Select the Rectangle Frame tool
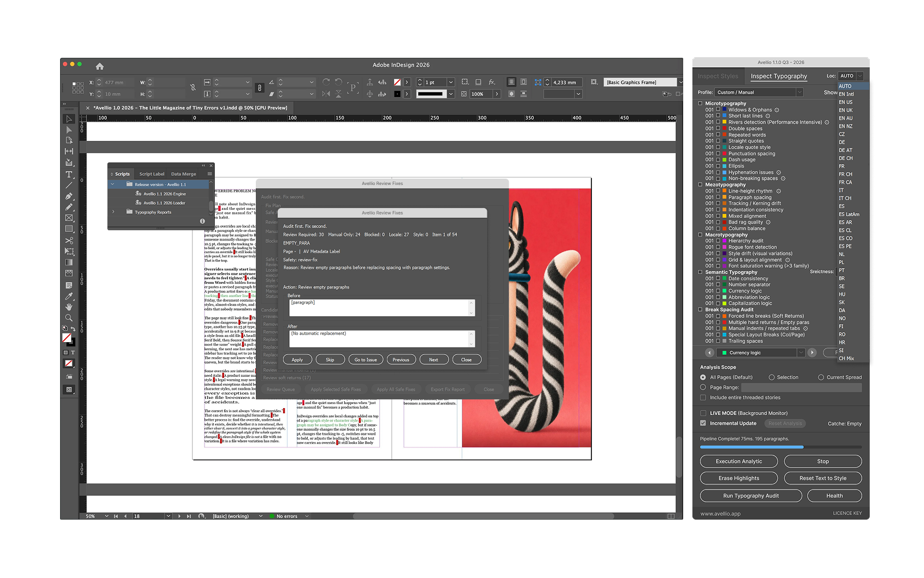 coord(69,218)
